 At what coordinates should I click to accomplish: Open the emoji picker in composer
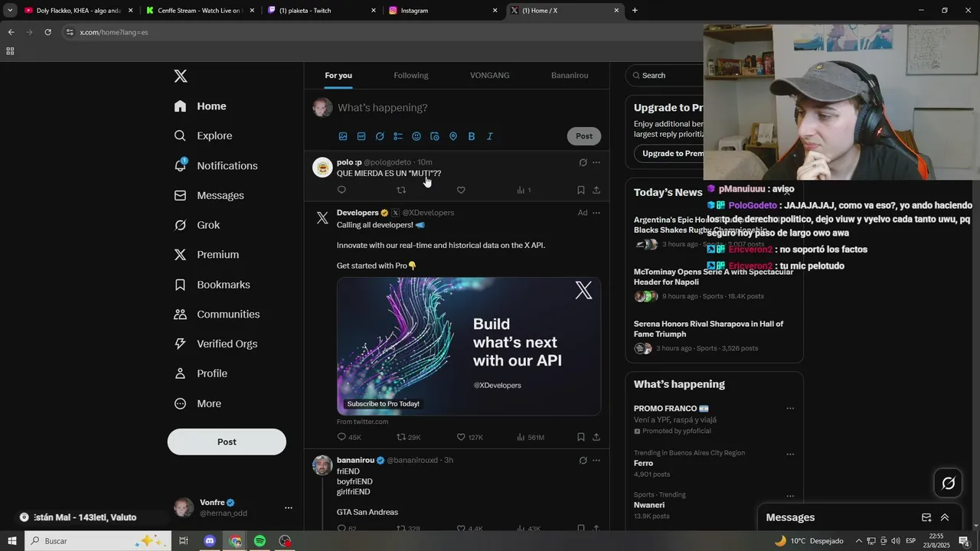[x=416, y=136]
